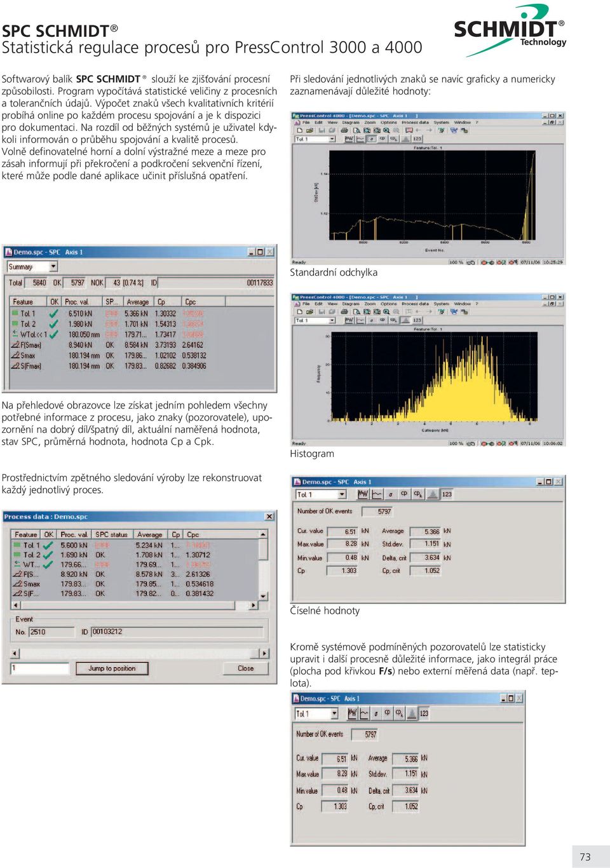Open the File menu in the standard deviation chart window
Image resolution: width=610 pixels, height=868 pixels.
tap(306, 123)
